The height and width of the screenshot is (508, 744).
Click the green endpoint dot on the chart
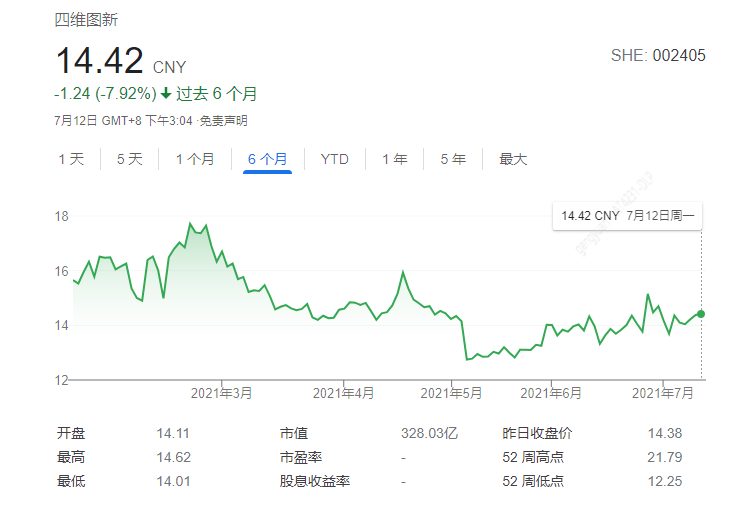click(701, 314)
